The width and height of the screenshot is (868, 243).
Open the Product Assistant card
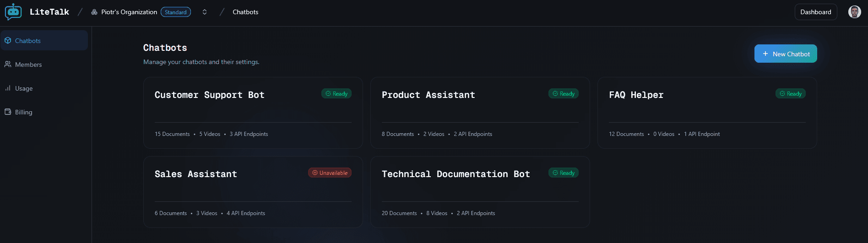[x=480, y=113]
